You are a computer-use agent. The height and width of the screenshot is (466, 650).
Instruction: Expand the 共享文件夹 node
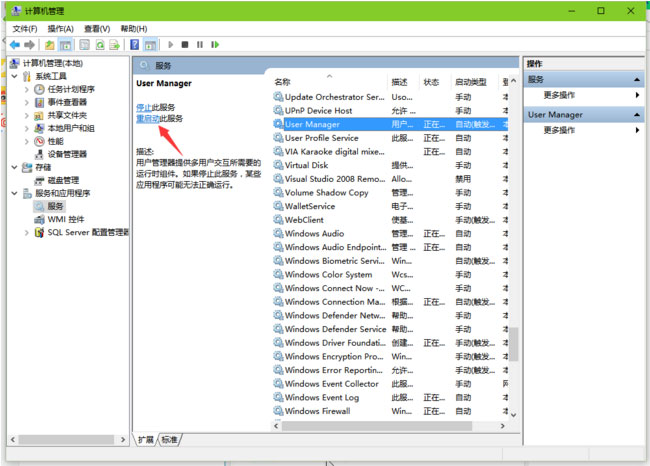pos(27,115)
